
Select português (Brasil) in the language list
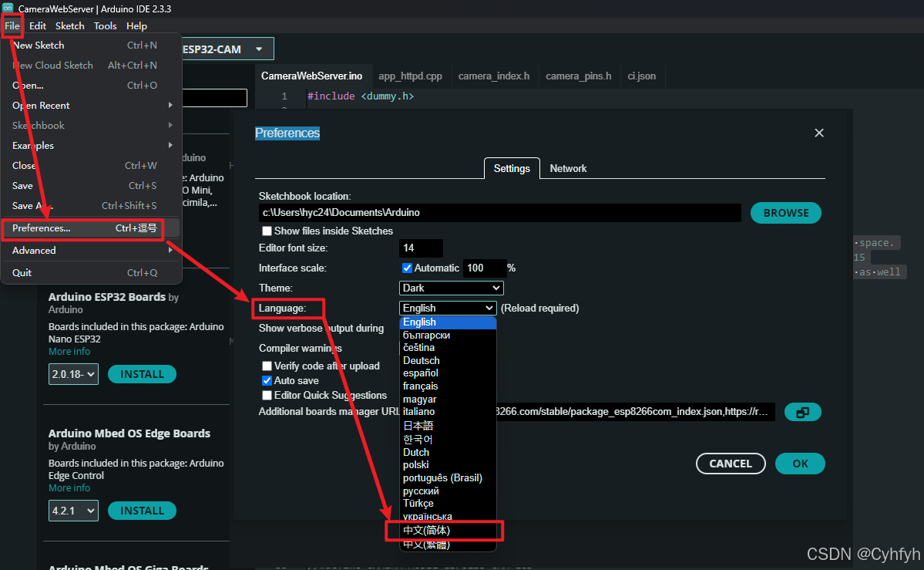(448, 478)
